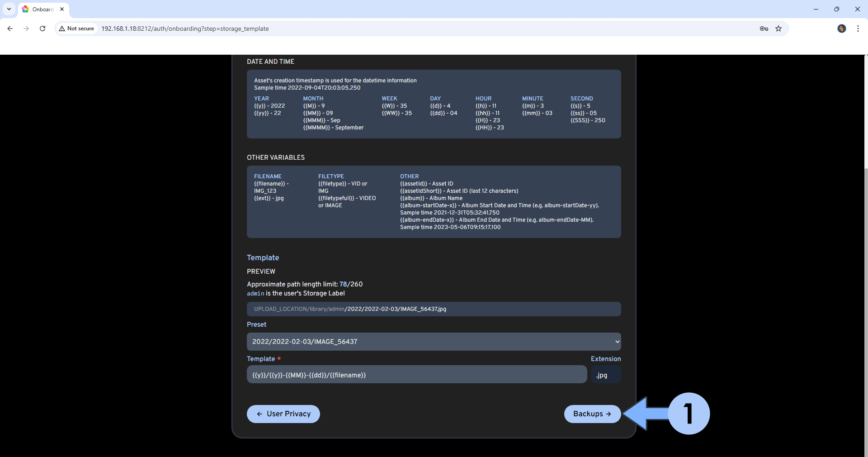Minimize the Chrome window
The width and height of the screenshot is (868, 457).
pyautogui.click(x=816, y=9)
